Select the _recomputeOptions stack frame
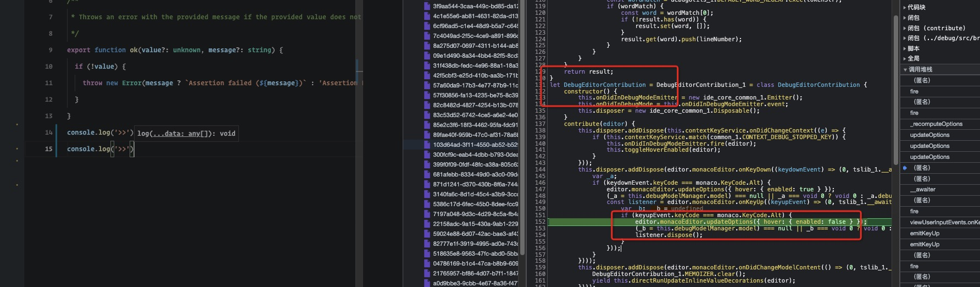 pos(936,124)
